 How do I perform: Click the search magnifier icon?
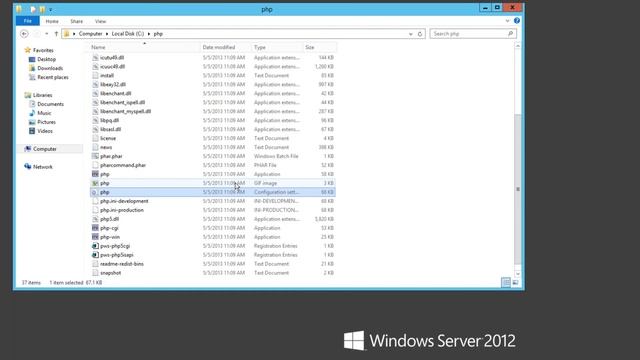510,34
